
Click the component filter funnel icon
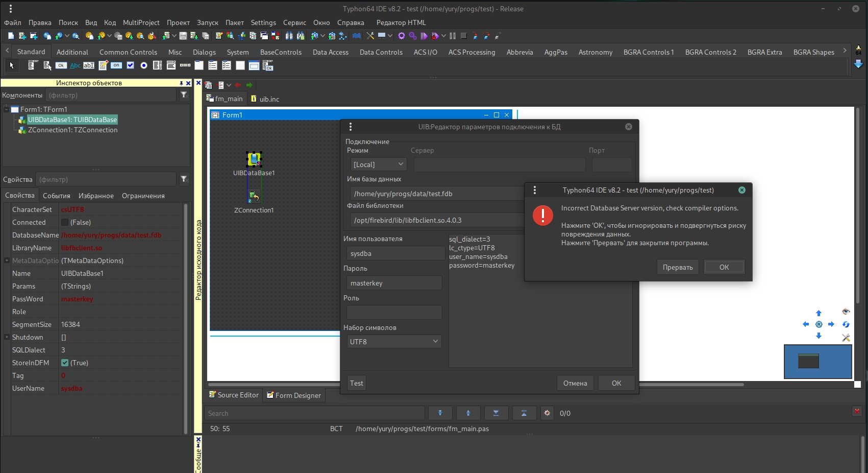click(x=184, y=95)
